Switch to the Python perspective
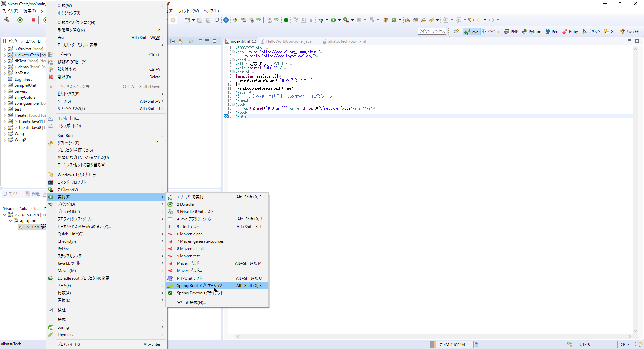The width and height of the screenshot is (644, 349). click(x=532, y=32)
